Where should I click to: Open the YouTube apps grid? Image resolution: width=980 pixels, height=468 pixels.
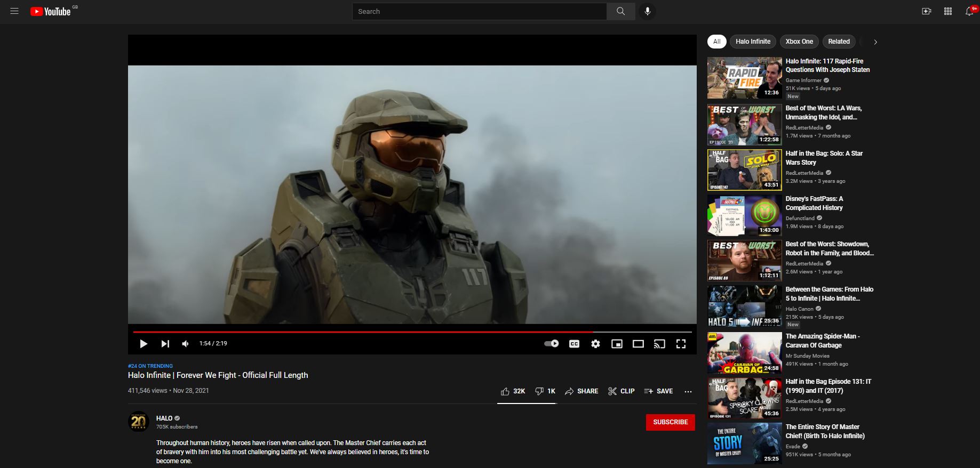point(948,11)
